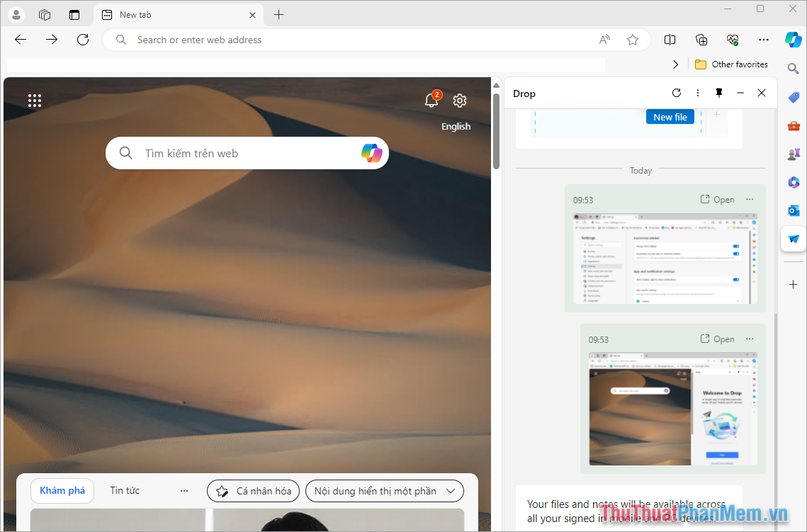Viewport: 807px width, 532px height.
Task: Open the Microsoft 365 Copilot sidebar icon
Action: point(793,182)
